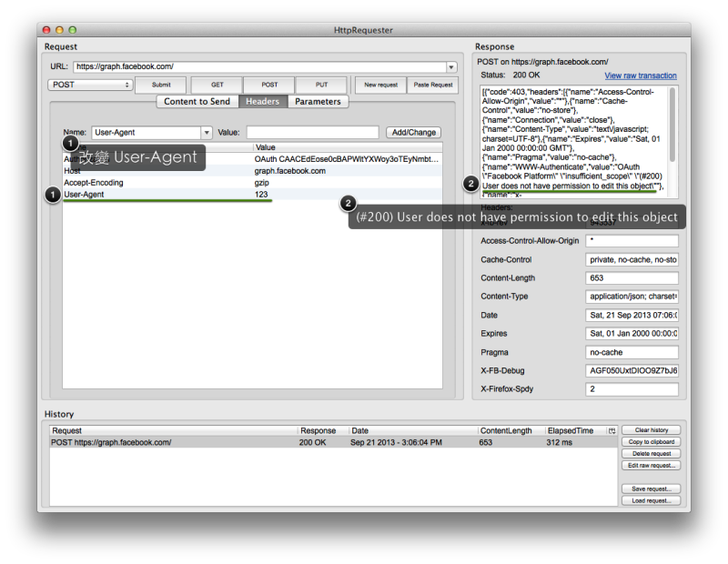Send request with the GET button
Viewport: 728px width, 564px height.
(x=217, y=85)
